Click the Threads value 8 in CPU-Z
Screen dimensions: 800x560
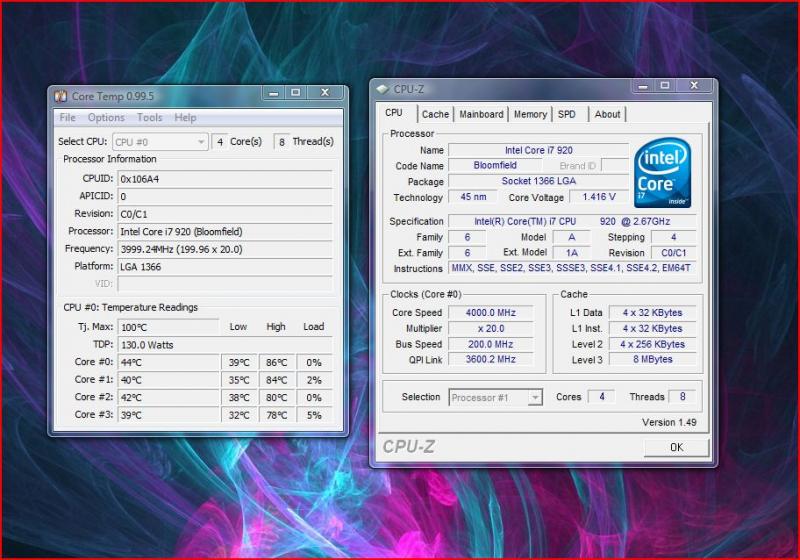683,397
